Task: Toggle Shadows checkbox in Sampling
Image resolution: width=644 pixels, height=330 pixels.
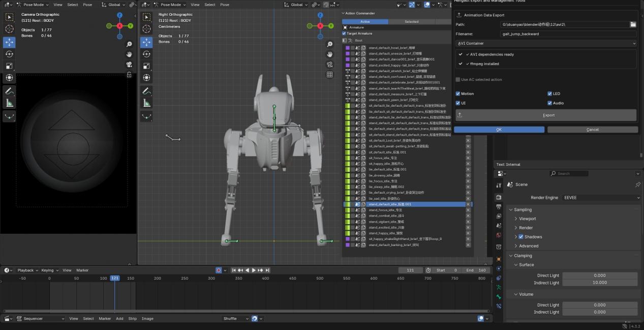Action: pos(521,237)
